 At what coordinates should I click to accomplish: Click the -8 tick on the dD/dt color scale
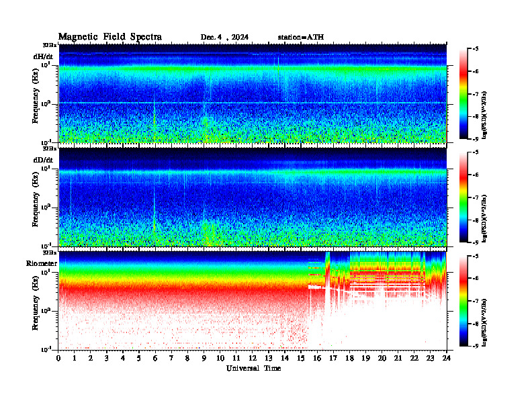click(476, 220)
